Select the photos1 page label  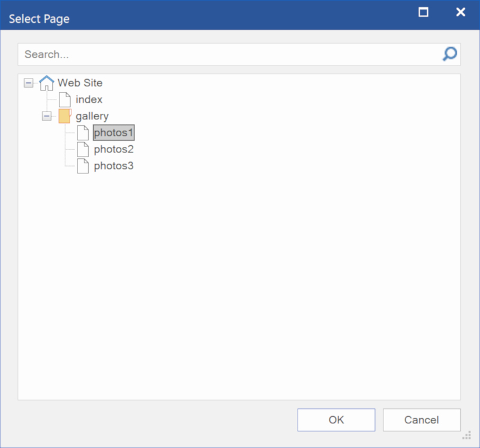pos(113,133)
